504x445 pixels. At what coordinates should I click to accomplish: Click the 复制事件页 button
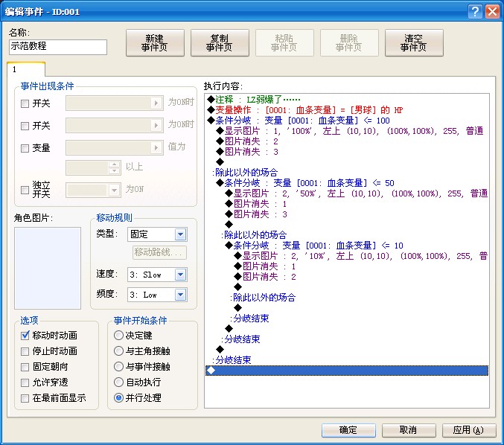[220, 42]
